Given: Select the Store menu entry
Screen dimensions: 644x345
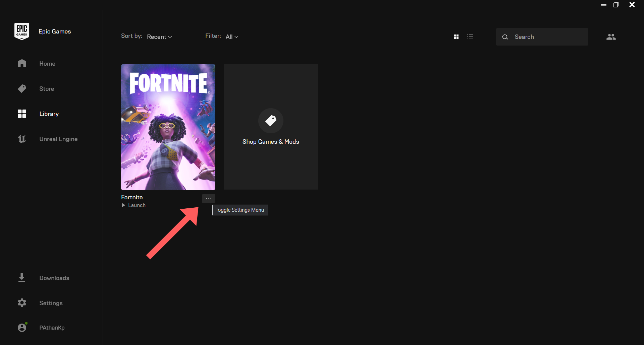Looking at the screenshot, I should (x=47, y=88).
